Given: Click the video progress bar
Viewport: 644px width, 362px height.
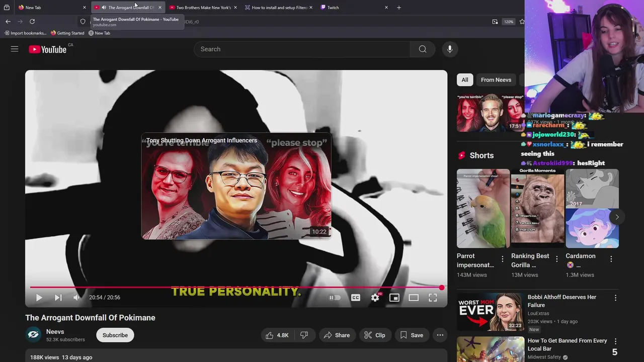Looking at the screenshot, I should (x=236, y=288).
